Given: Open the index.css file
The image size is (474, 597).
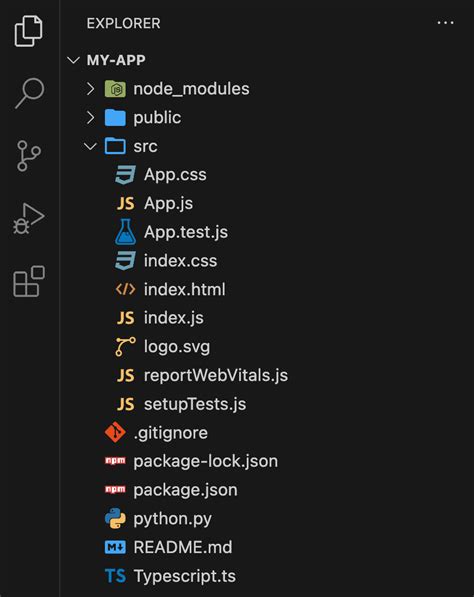Looking at the screenshot, I should pyautogui.click(x=180, y=261).
